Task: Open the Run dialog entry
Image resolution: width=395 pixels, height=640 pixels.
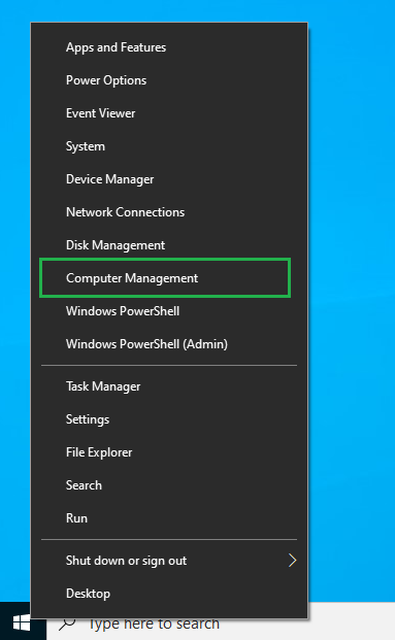Action: pos(169,518)
